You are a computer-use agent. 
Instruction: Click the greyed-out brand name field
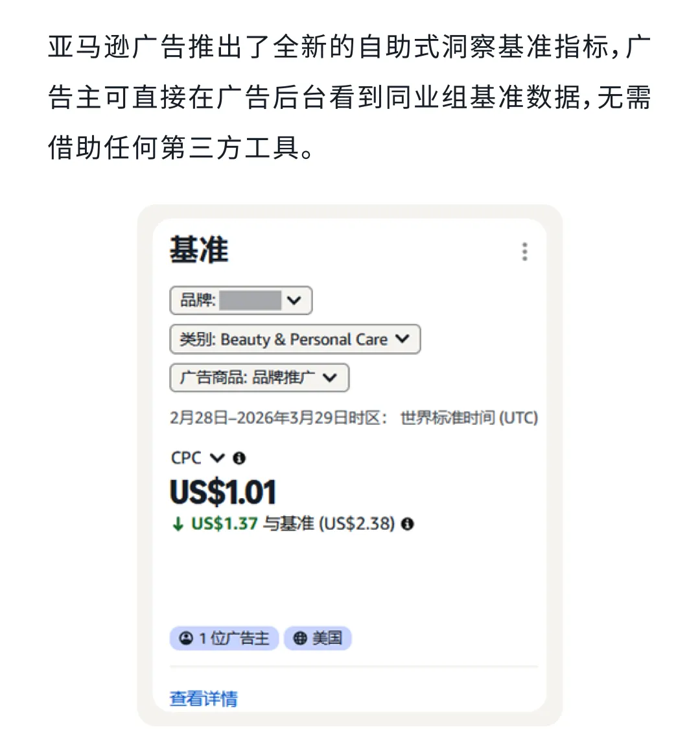(x=250, y=300)
